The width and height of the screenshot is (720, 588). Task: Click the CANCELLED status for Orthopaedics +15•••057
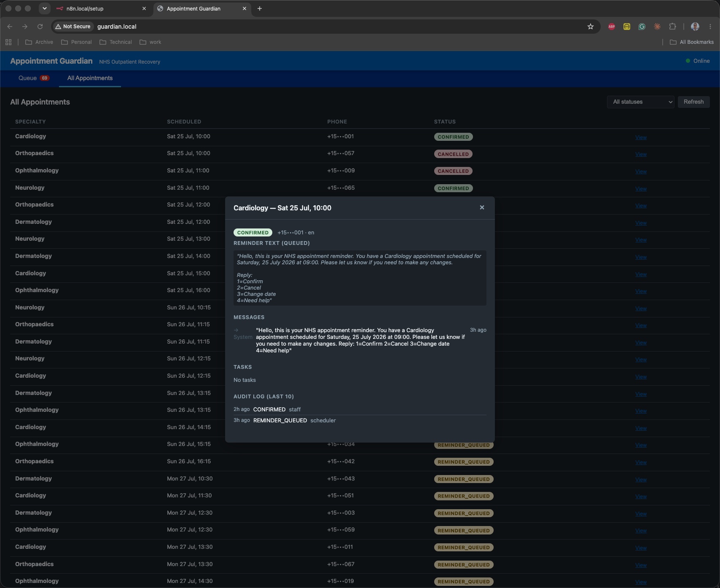(x=453, y=154)
